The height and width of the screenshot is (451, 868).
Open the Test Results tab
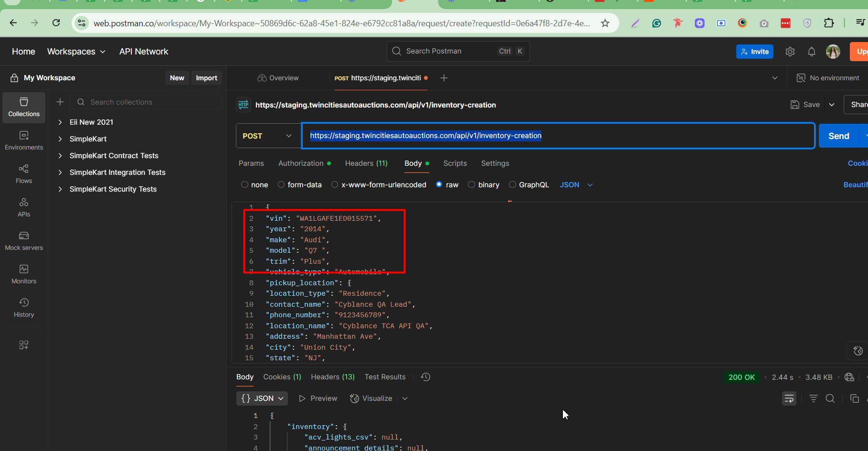(385, 377)
